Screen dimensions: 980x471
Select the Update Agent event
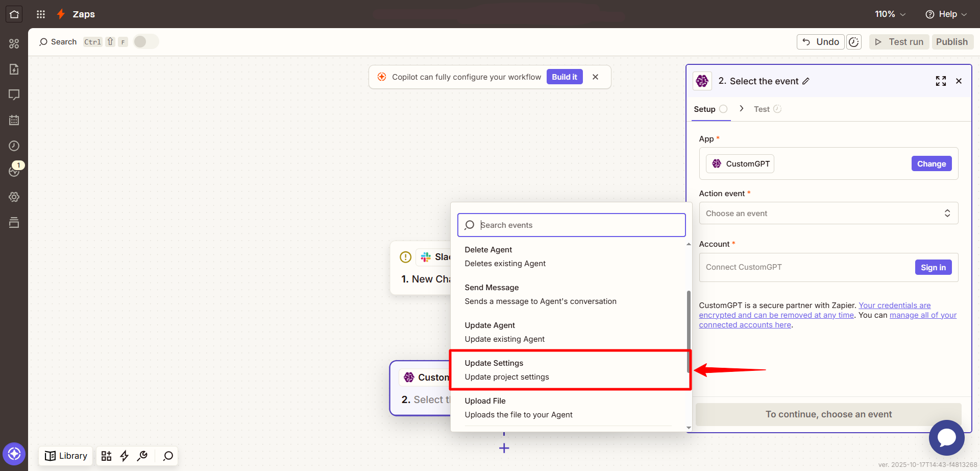click(x=569, y=332)
